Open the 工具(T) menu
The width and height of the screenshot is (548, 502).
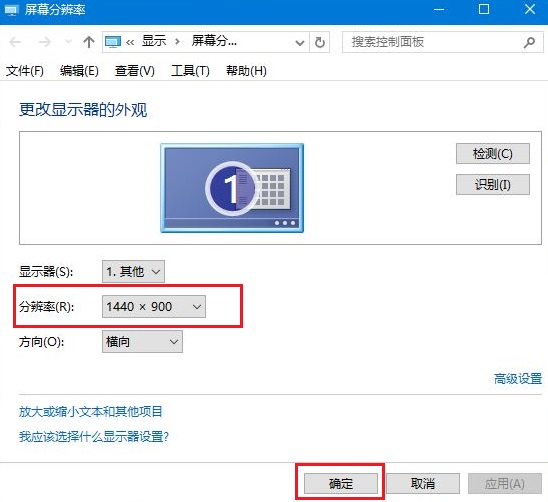(190, 71)
